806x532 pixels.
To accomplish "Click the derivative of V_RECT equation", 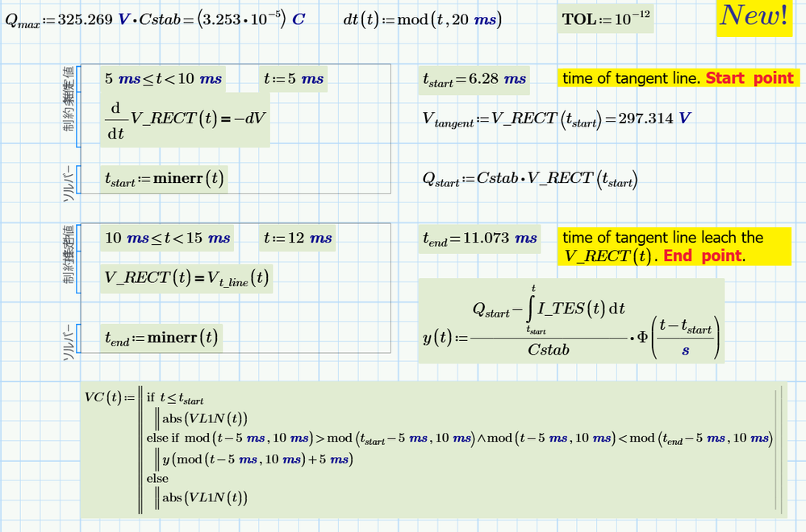I will pos(186,119).
